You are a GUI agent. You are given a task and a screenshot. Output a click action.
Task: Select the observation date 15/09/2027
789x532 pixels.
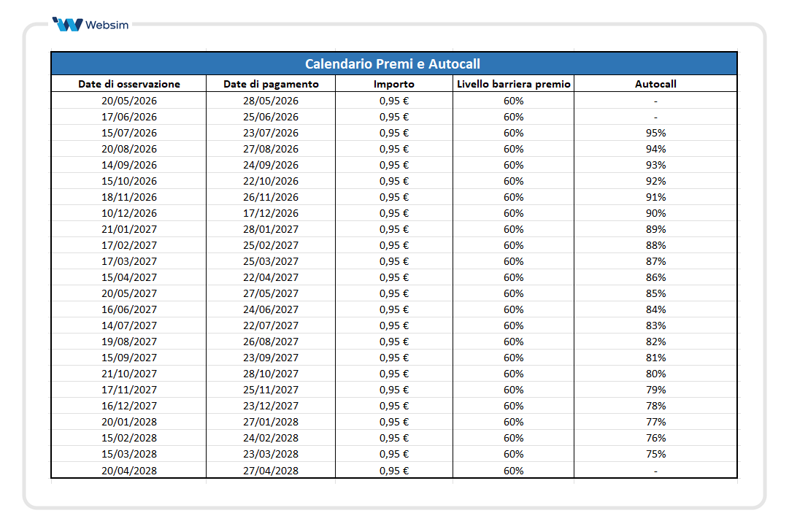click(x=128, y=358)
